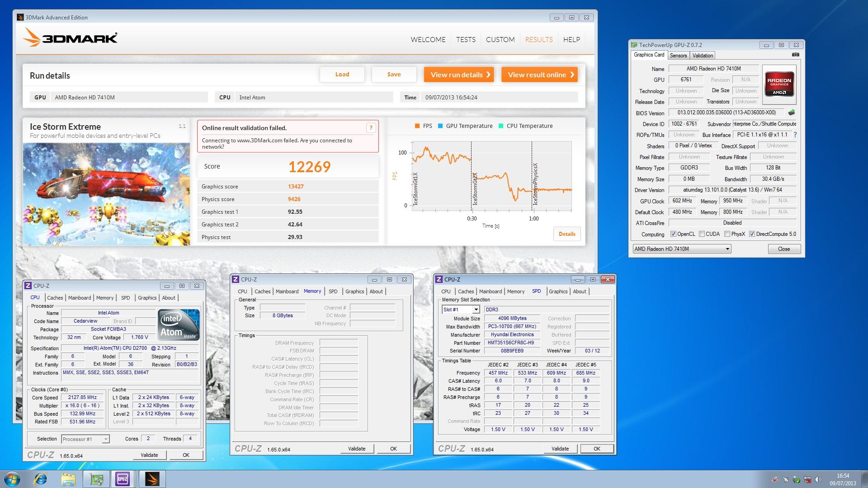The image size is (868, 488).
Task: Switch to the GPU-Z Sensors tab
Action: [x=678, y=56]
